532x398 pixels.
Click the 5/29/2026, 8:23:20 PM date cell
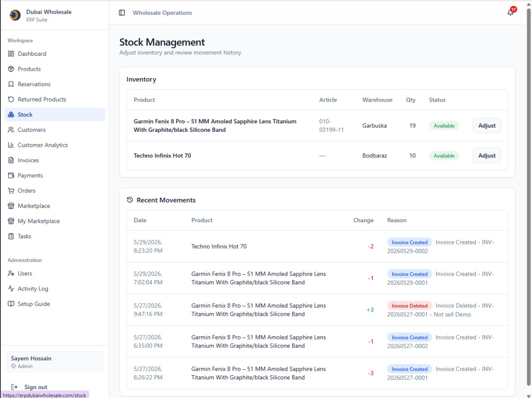148,247
